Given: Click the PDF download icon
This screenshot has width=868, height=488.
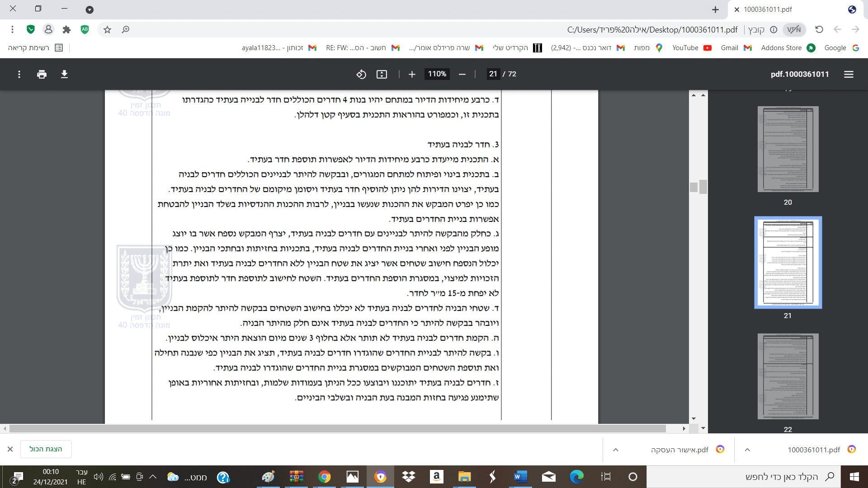Looking at the screenshot, I should [64, 74].
